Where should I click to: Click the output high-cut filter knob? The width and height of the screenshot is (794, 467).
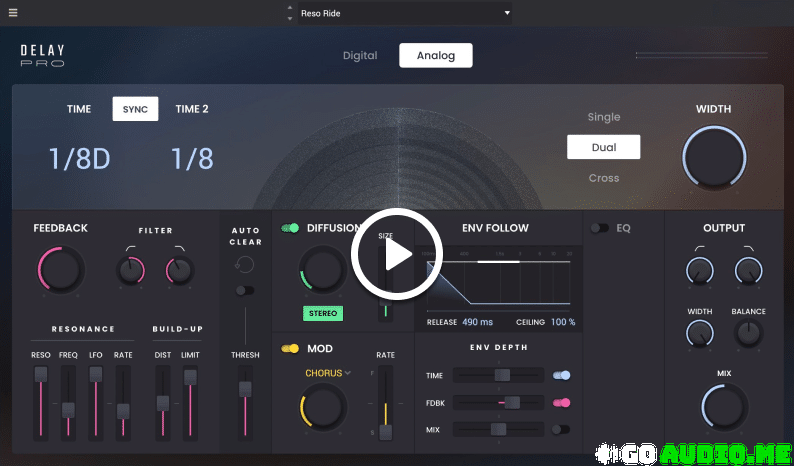point(749,270)
